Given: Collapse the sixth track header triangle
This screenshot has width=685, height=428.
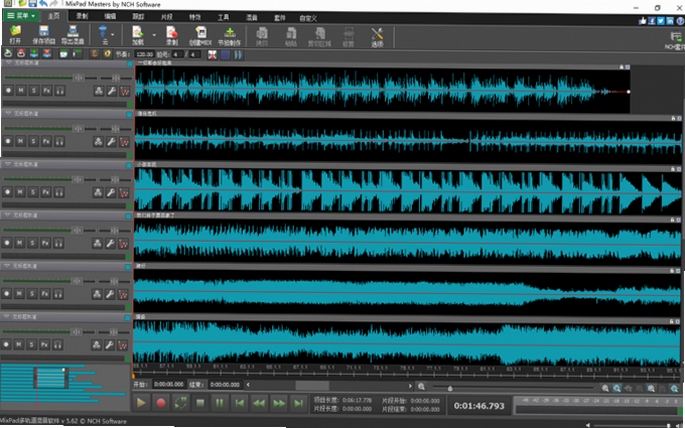Looking at the screenshot, I should click(x=6, y=316).
